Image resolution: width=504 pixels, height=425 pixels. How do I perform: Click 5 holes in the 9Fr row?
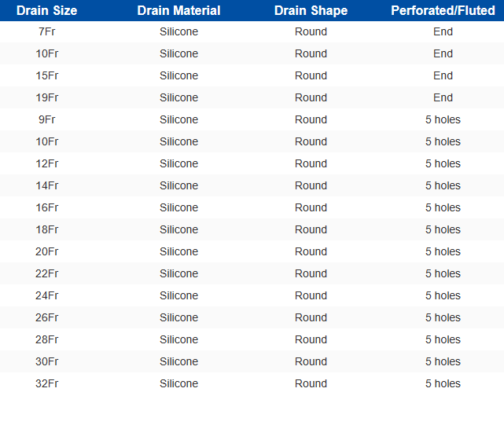(443, 119)
